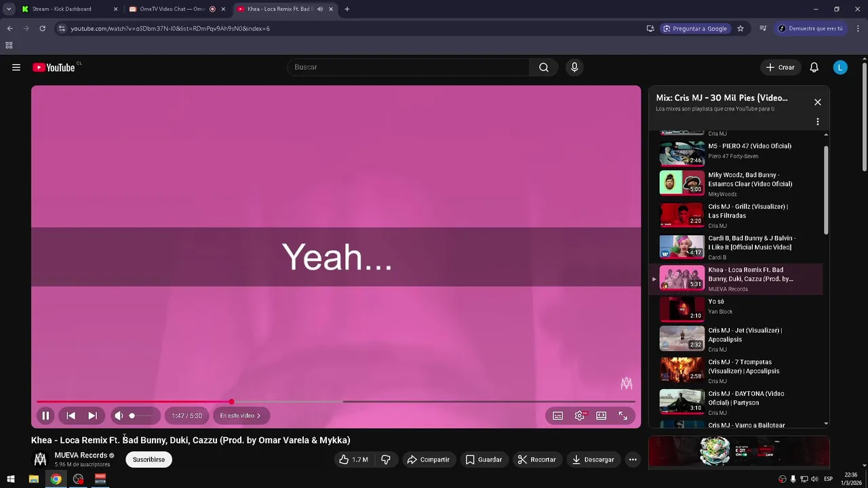This screenshot has width=868, height=488.
Task: Click the search magnifier button
Action: (544, 67)
